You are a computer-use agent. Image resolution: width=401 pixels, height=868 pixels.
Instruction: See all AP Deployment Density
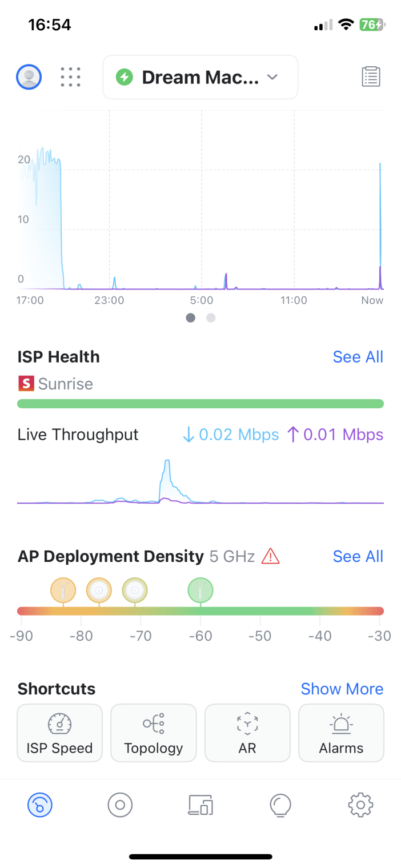[x=358, y=556]
